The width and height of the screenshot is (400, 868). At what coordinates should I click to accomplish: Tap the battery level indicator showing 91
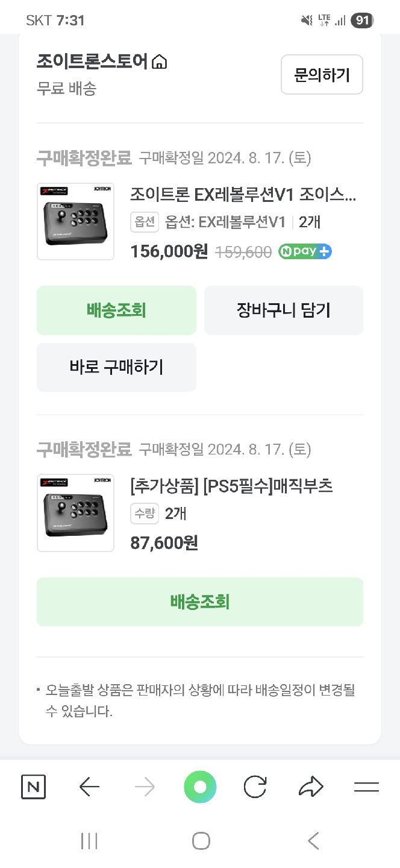361,20
